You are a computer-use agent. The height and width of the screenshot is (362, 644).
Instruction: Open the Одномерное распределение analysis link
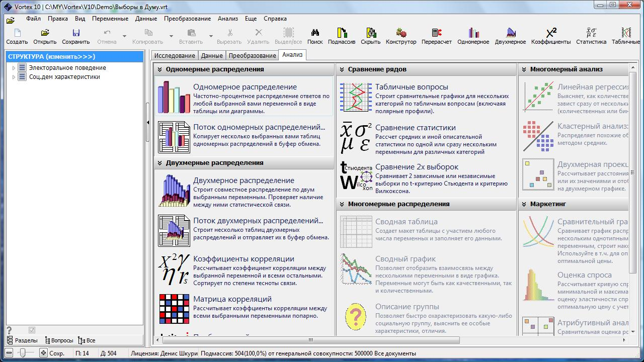point(245,87)
